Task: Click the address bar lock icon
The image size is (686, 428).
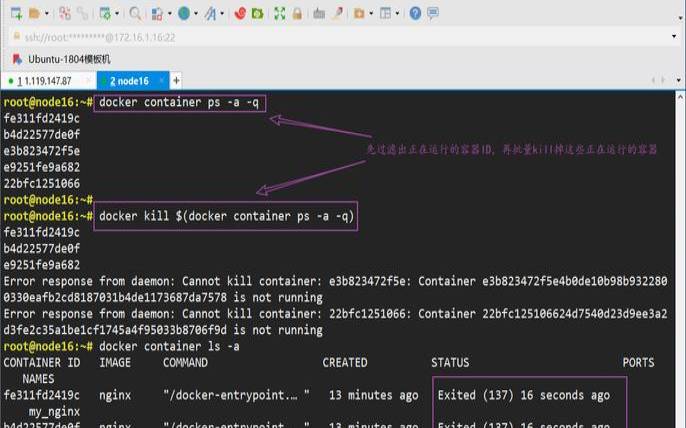Action: pos(17,36)
